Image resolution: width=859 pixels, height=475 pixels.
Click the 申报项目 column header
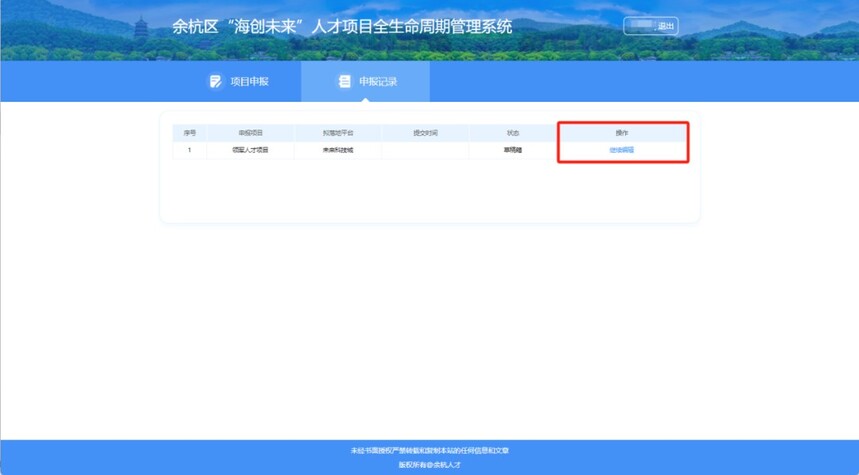250,133
